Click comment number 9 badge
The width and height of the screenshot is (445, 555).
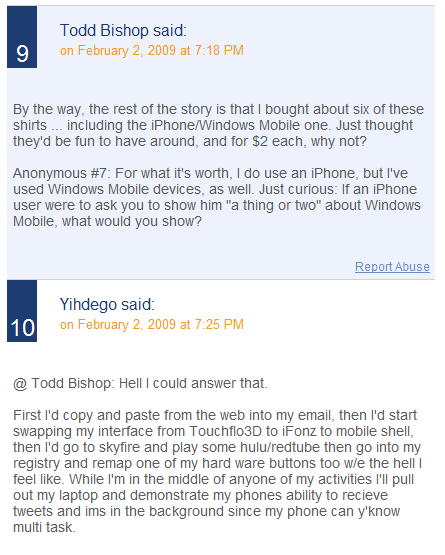coord(22,37)
